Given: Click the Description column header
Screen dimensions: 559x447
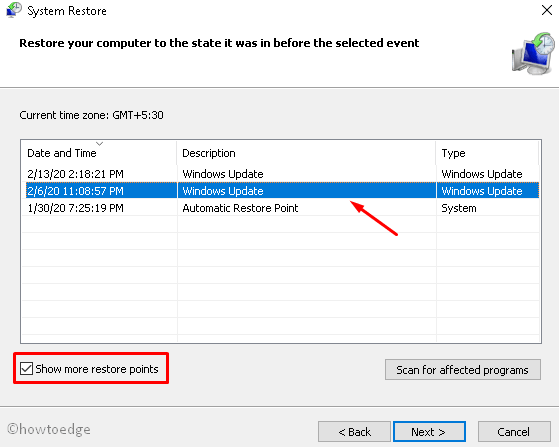Looking at the screenshot, I should (x=306, y=153).
